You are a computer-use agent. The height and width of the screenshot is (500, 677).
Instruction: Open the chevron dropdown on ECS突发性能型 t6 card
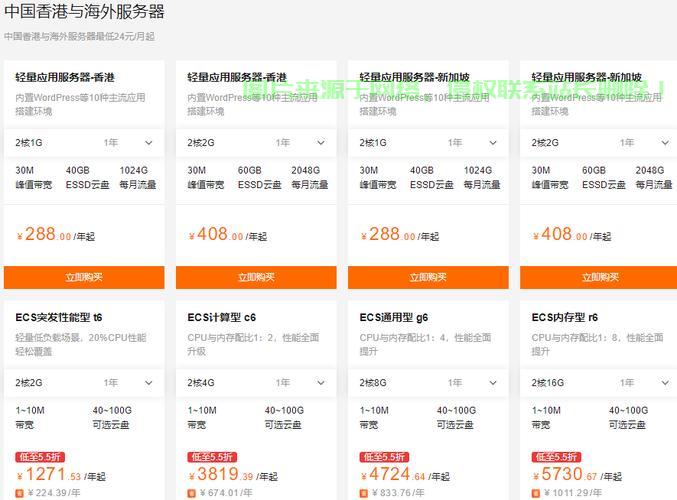149,383
